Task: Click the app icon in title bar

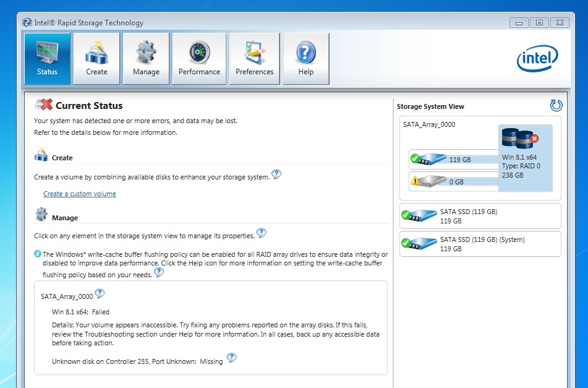Action: click(27, 22)
